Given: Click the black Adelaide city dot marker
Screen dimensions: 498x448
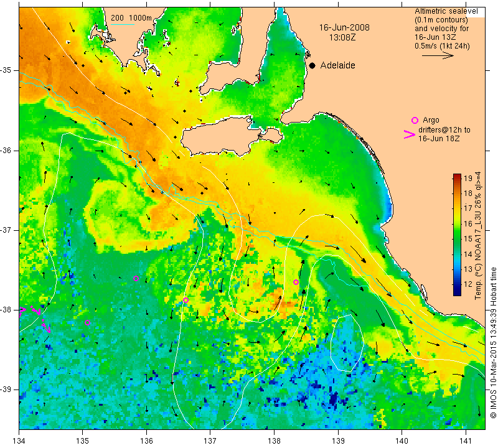Looking at the screenshot, I should point(312,66).
